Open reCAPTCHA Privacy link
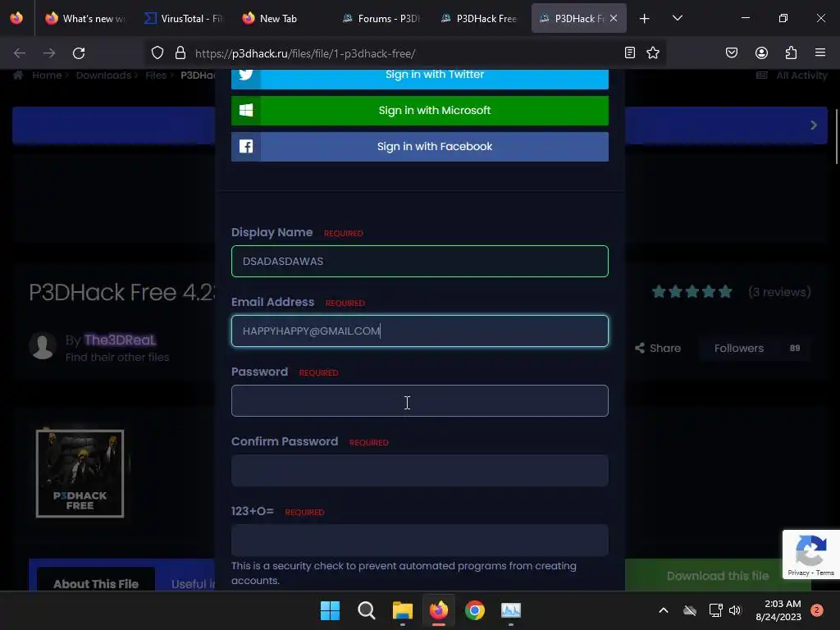This screenshot has width=840, height=630. [798, 573]
